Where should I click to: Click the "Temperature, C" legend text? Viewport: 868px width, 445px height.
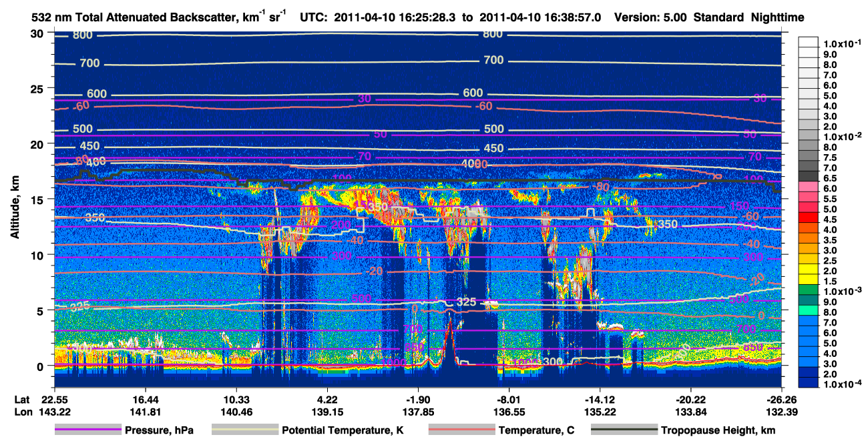[537, 431]
